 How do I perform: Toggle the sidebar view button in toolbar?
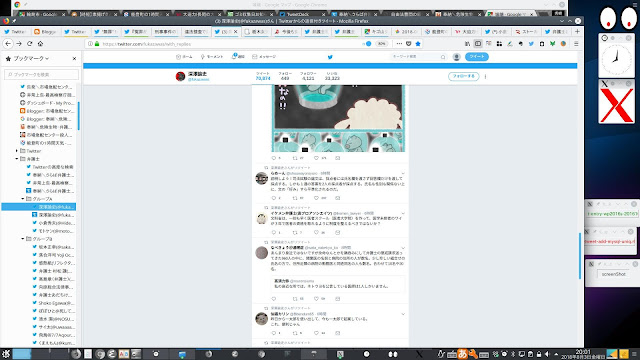click(478, 44)
